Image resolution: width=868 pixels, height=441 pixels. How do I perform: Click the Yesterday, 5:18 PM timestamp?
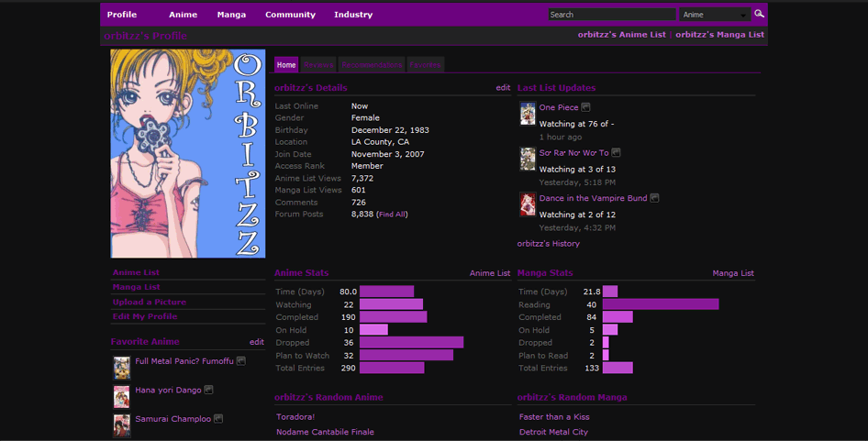(577, 182)
